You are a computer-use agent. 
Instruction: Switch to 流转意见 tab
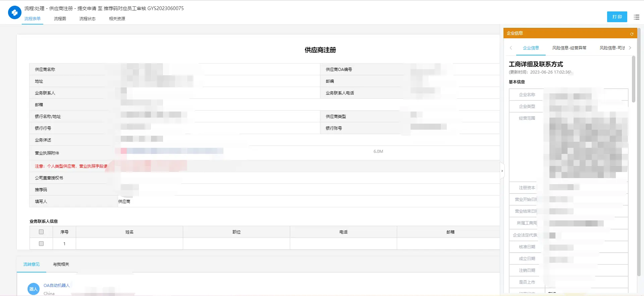tap(32, 264)
